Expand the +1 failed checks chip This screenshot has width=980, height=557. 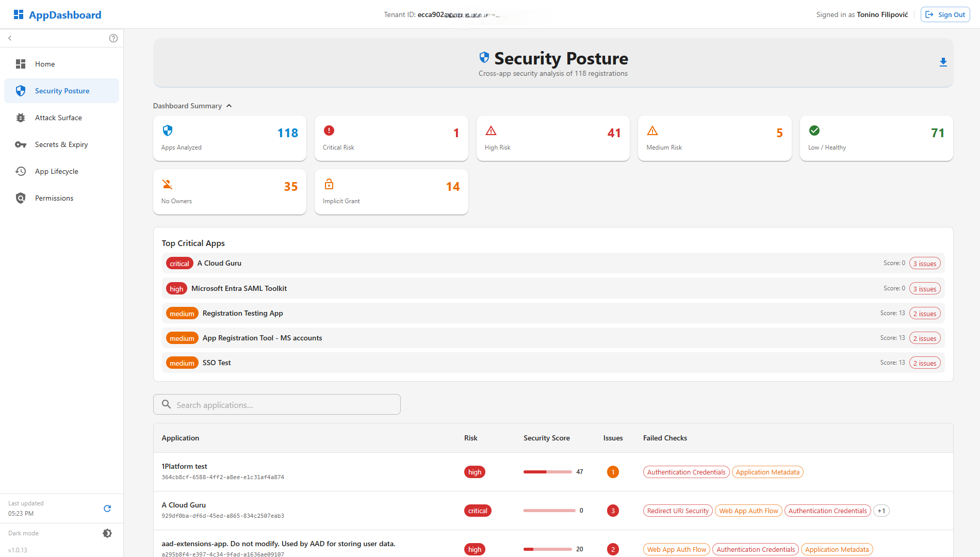click(x=881, y=511)
